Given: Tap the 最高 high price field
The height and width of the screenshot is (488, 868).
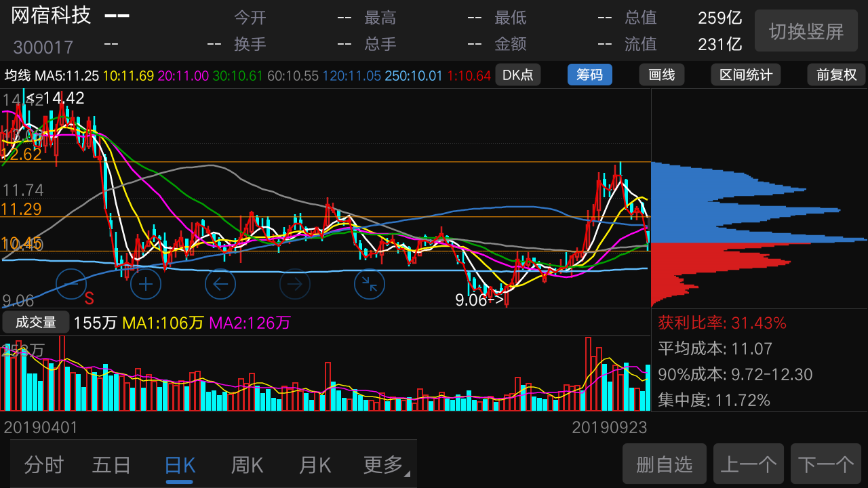Looking at the screenshot, I should point(423,18).
